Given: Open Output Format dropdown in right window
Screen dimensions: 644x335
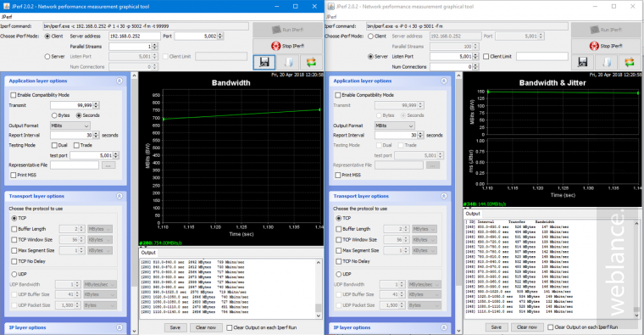Looking at the screenshot, I should (x=394, y=126).
